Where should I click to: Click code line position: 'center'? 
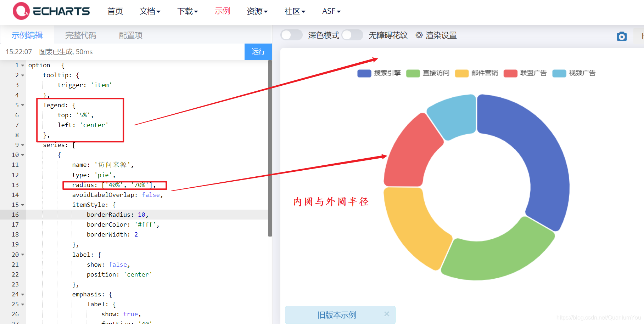pyautogui.click(x=119, y=274)
